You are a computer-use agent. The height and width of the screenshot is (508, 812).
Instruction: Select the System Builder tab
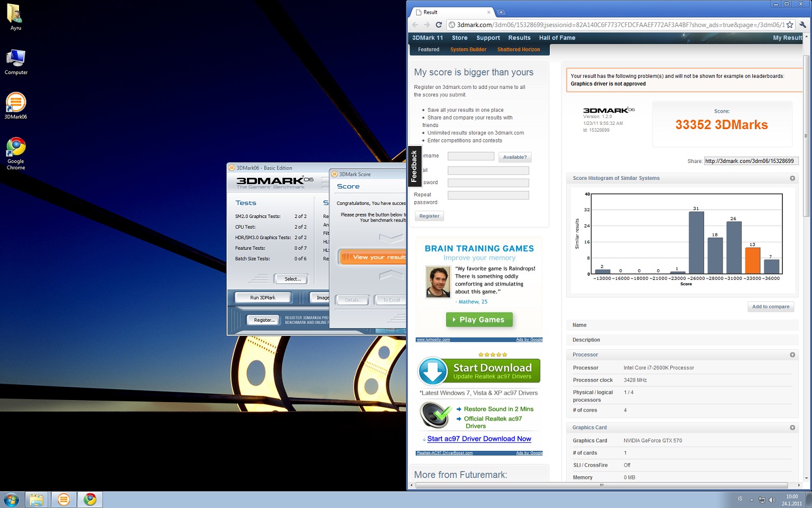pyautogui.click(x=468, y=50)
